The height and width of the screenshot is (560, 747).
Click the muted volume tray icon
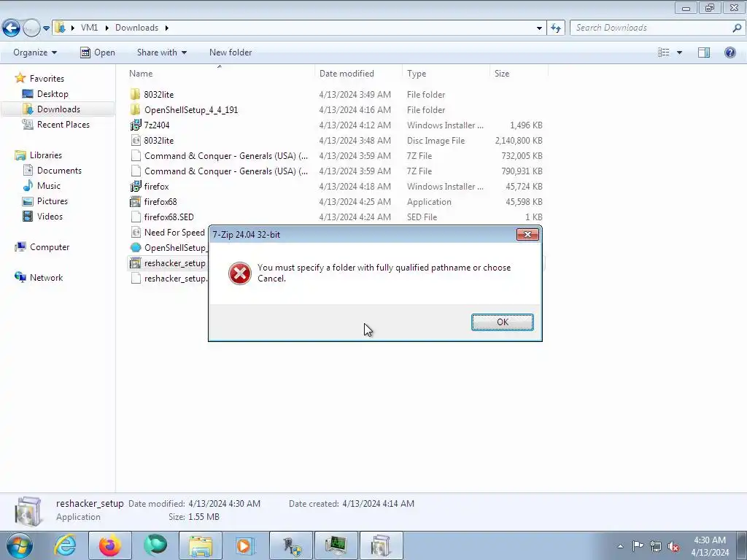tap(673, 546)
